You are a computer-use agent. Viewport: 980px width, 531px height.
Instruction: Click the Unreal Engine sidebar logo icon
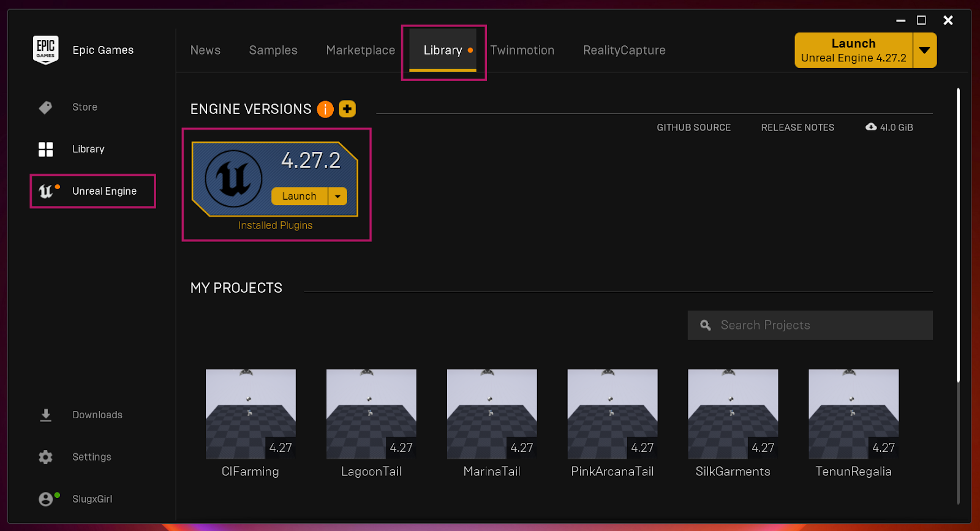pos(47,191)
